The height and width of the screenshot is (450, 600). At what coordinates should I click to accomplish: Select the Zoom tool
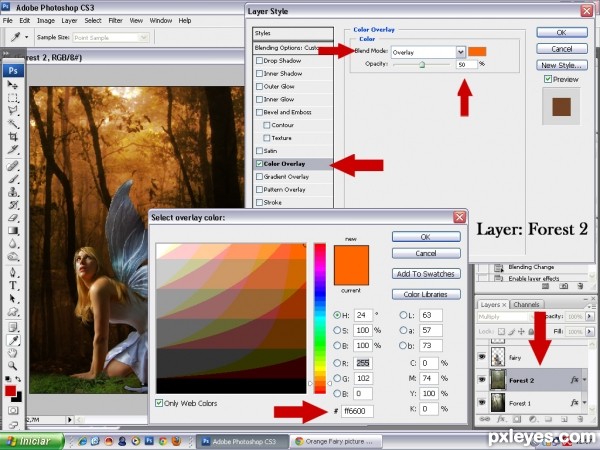[13, 366]
